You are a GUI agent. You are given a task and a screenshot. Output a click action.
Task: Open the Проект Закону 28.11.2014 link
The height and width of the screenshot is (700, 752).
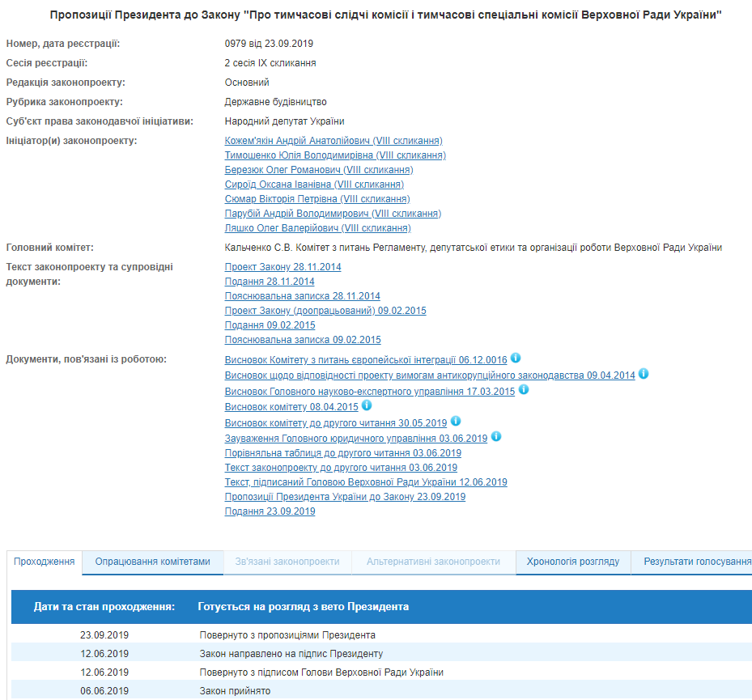(282, 266)
